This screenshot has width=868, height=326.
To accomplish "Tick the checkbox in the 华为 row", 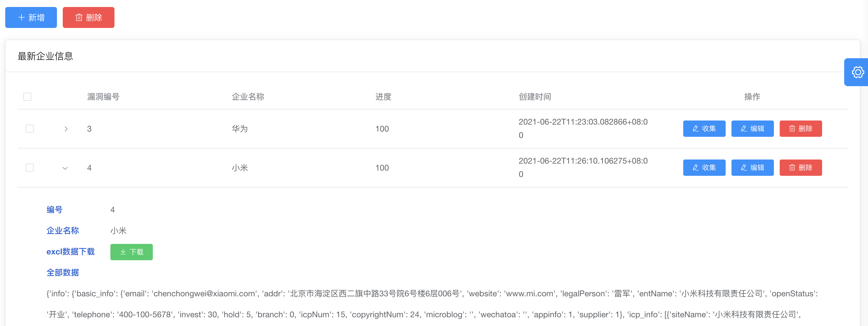I will (x=30, y=129).
